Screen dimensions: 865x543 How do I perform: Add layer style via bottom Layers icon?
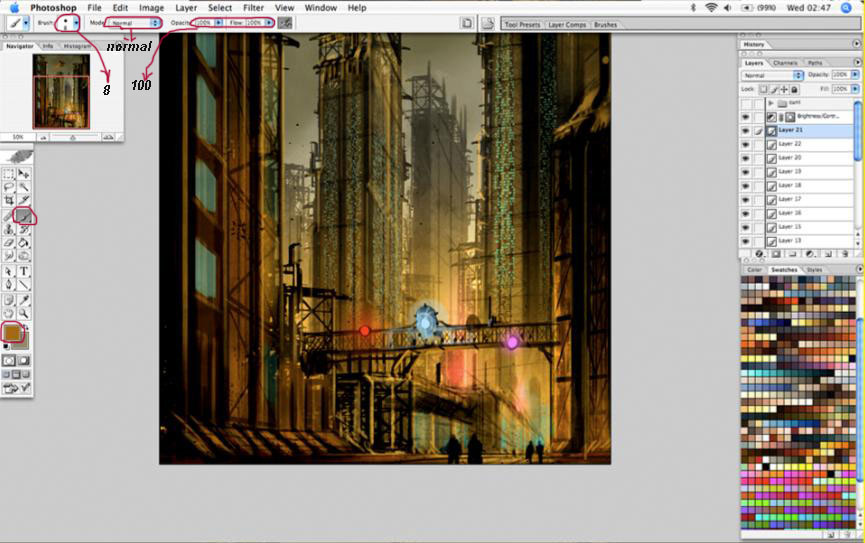coord(760,254)
